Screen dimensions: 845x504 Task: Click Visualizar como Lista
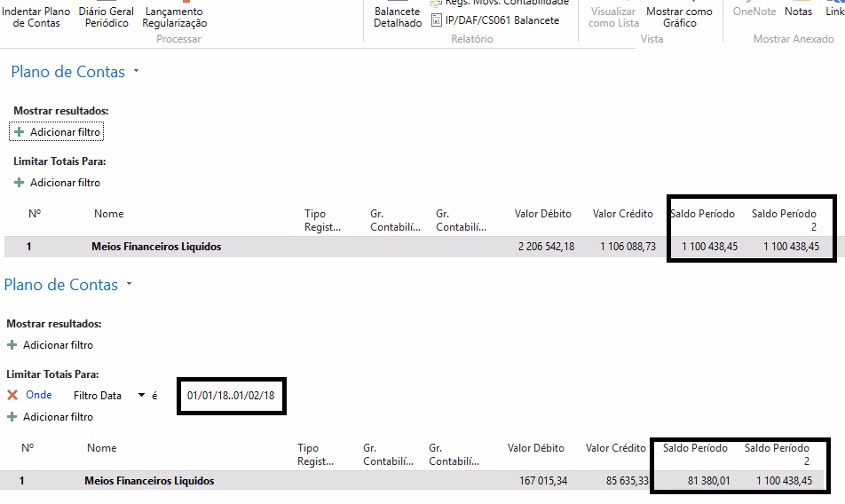pos(614,17)
